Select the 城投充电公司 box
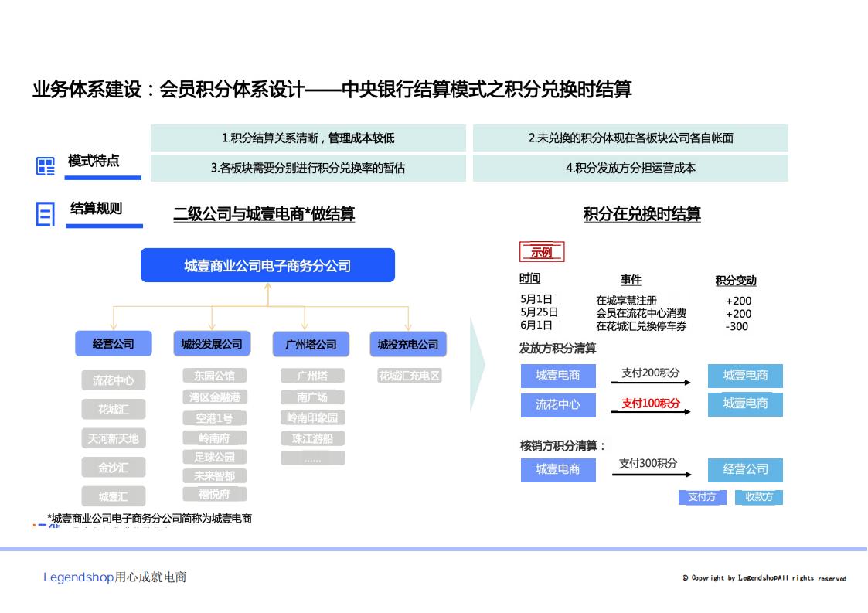The image size is (868, 613). click(x=408, y=344)
